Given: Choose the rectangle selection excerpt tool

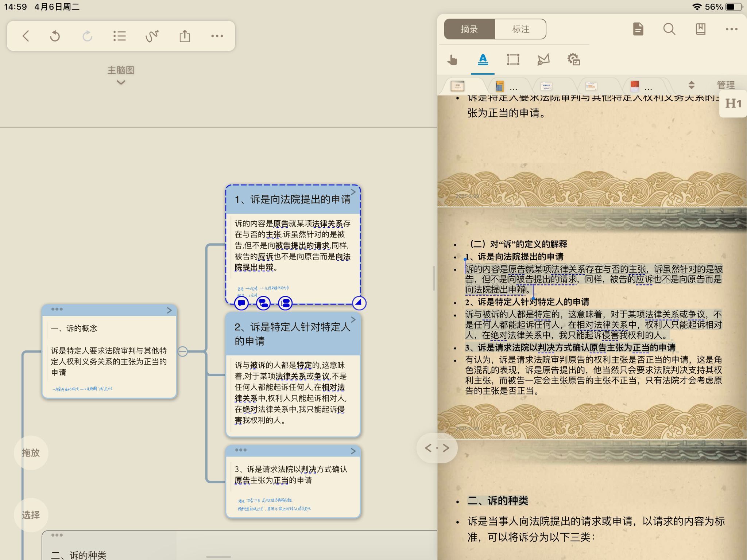Looking at the screenshot, I should click(513, 59).
